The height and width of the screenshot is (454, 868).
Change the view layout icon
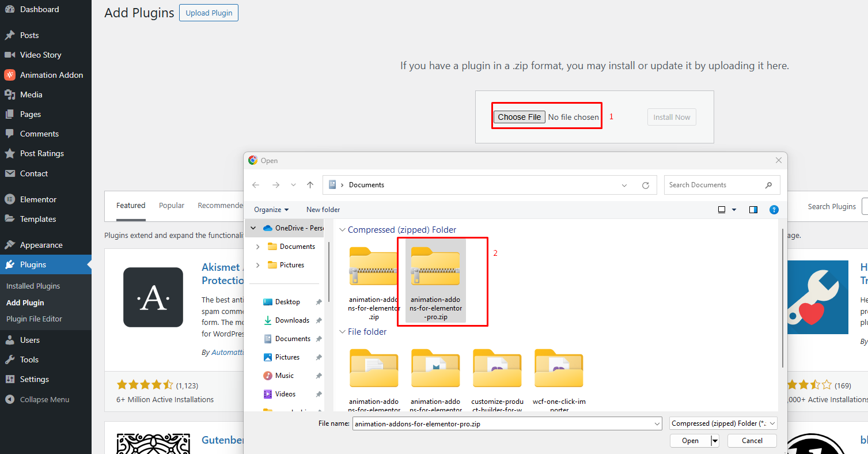(722, 210)
